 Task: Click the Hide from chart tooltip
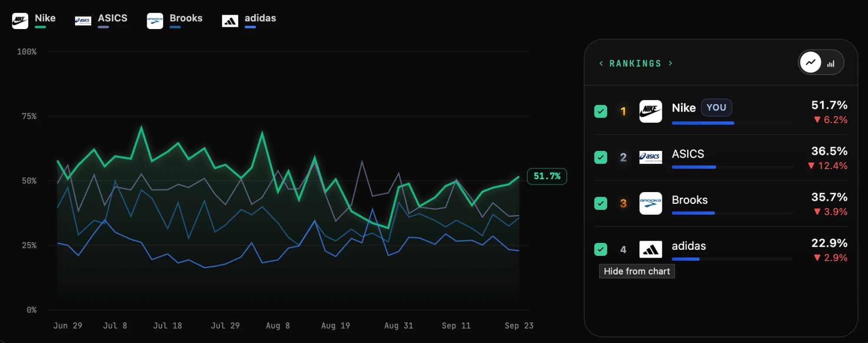click(637, 271)
